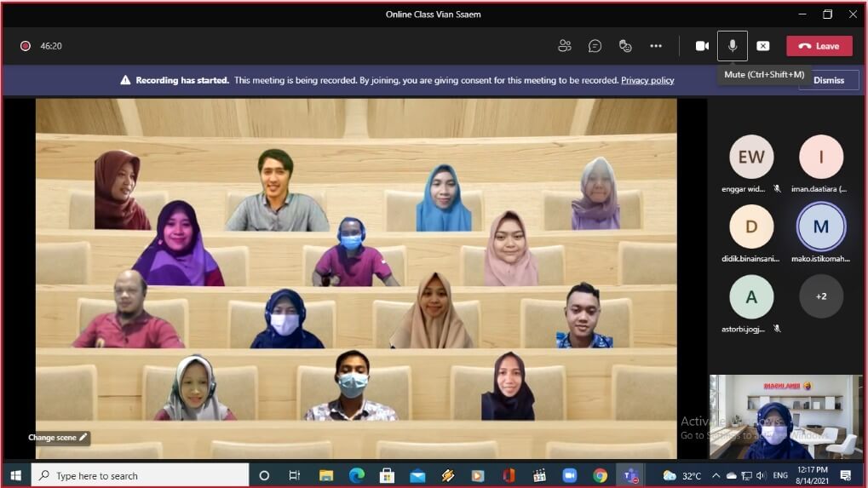868x488 pixels.
Task: Open the clapperboard video app in taskbar
Action: pos(539,475)
